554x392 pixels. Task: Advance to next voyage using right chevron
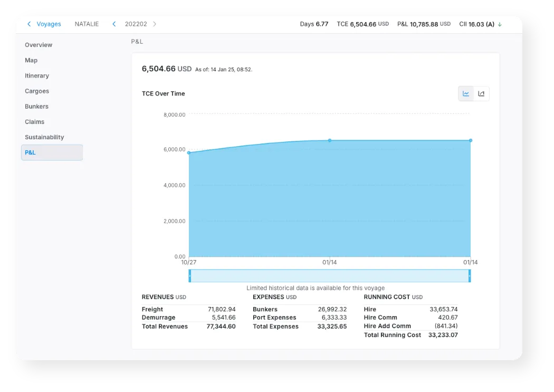(x=154, y=24)
